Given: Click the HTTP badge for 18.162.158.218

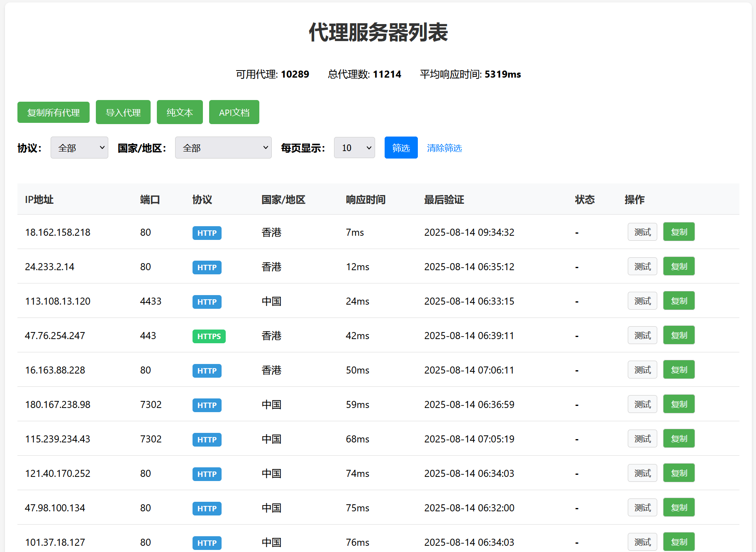Looking at the screenshot, I should point(207,233).
